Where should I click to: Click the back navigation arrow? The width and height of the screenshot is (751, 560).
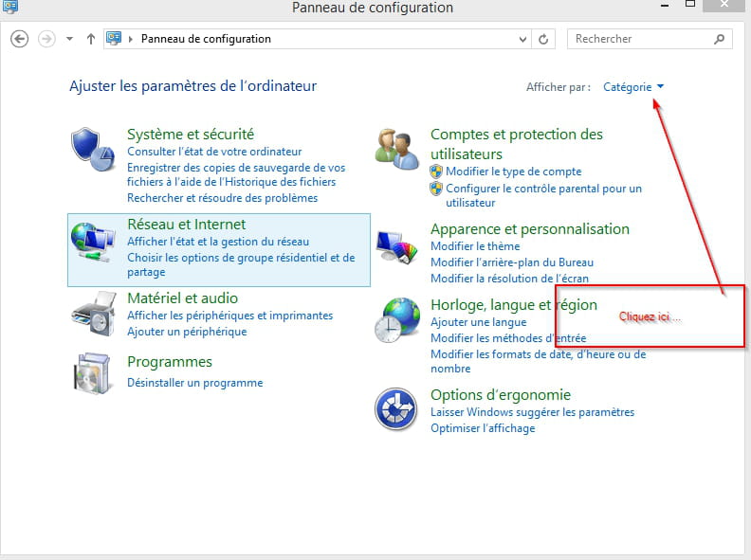tap(20, 39)
